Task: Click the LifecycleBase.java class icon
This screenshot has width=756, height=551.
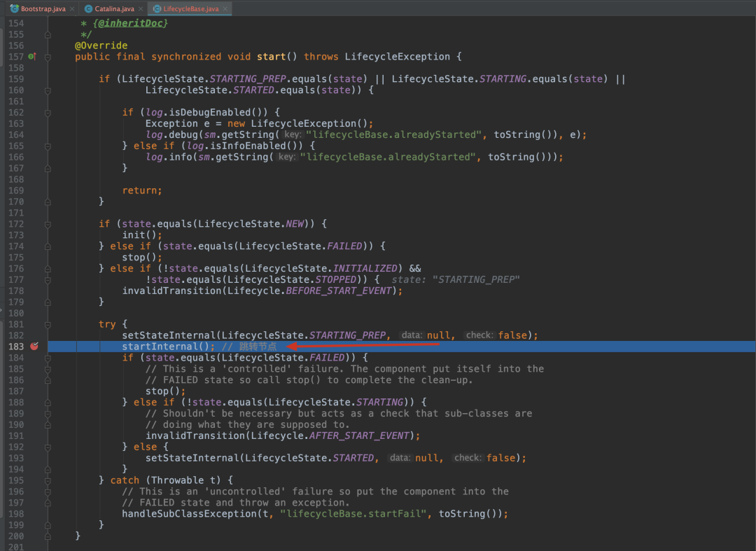Action: (157, 8)
